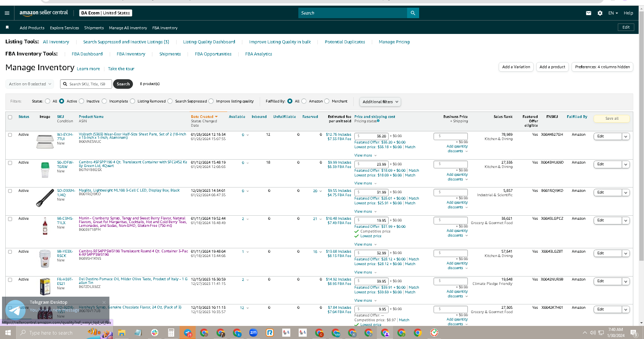Open the notification center icon
Screen dimensions: 644x339
(634, 333)
